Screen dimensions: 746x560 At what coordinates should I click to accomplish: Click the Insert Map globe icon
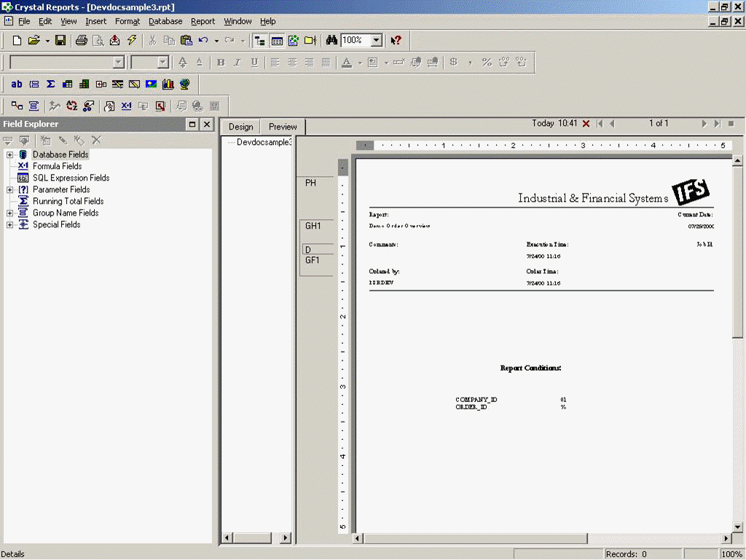(x=185, y=84)
